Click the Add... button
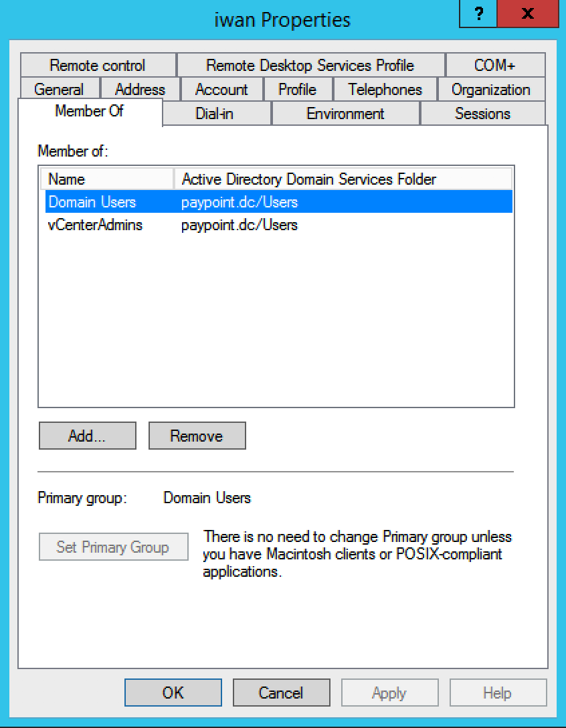This screenshot has width=566, height=728. click(x=88, y=436)
